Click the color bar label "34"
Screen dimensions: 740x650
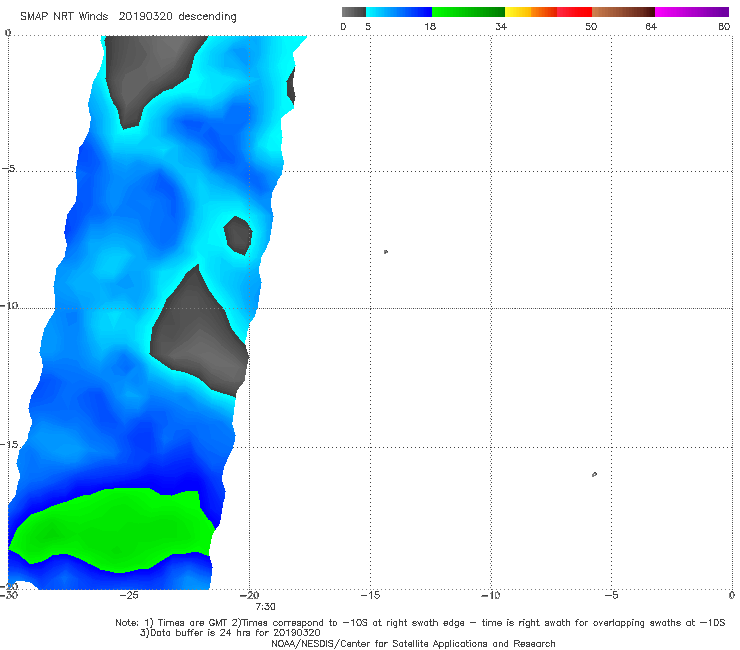pyautogui.click(x=501, y=27)
